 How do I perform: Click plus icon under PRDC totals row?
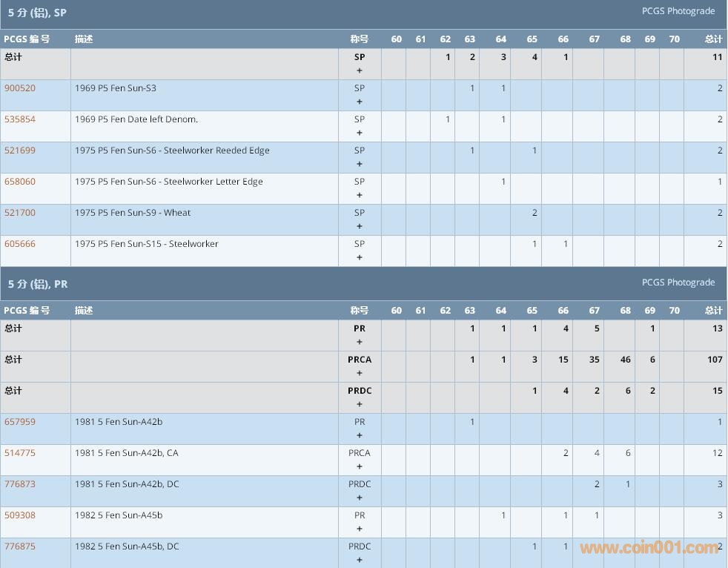point(360,405)
